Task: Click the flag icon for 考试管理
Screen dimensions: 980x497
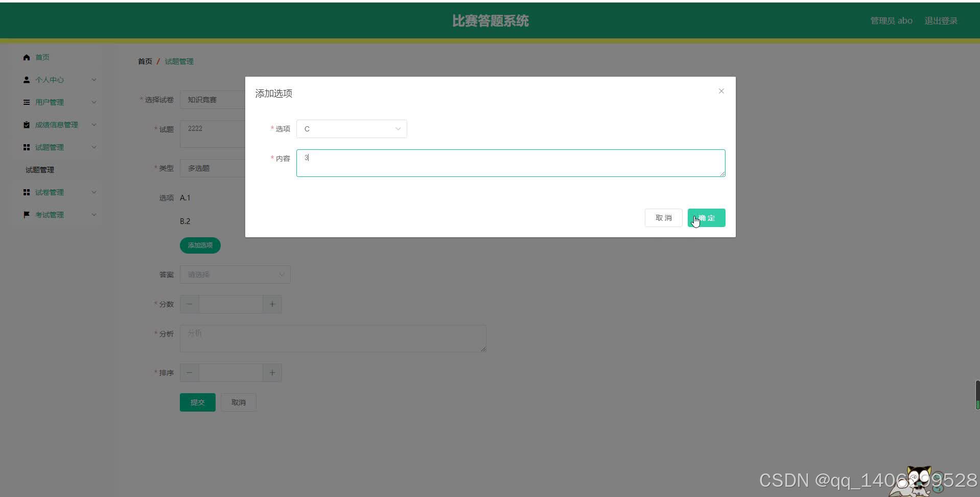Action: [x=27, y=214]
